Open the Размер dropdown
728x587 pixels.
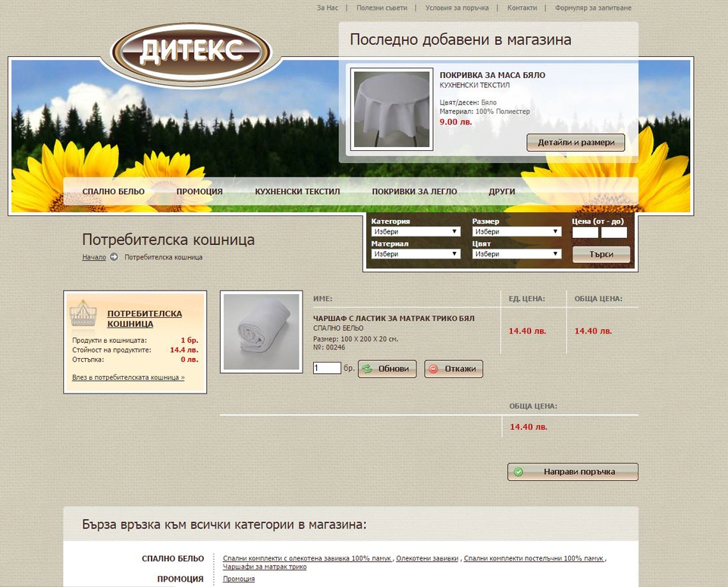tap(516, 231)
